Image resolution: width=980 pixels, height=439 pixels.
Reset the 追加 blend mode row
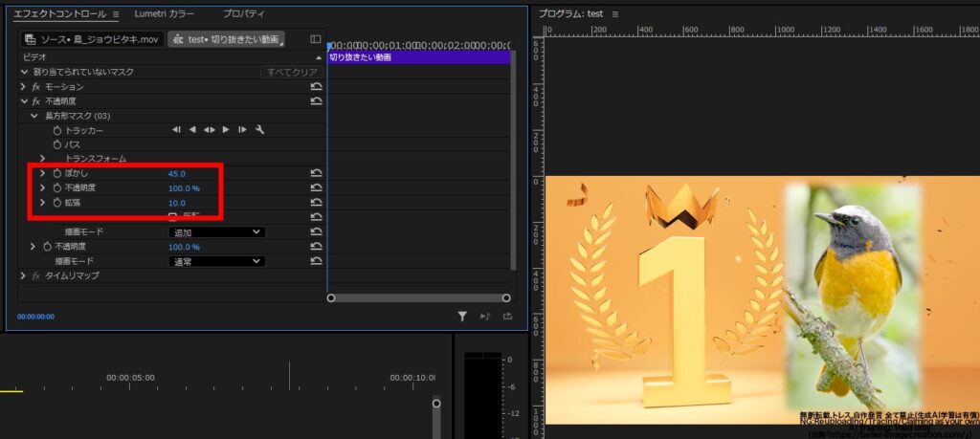tap(316, 232)
